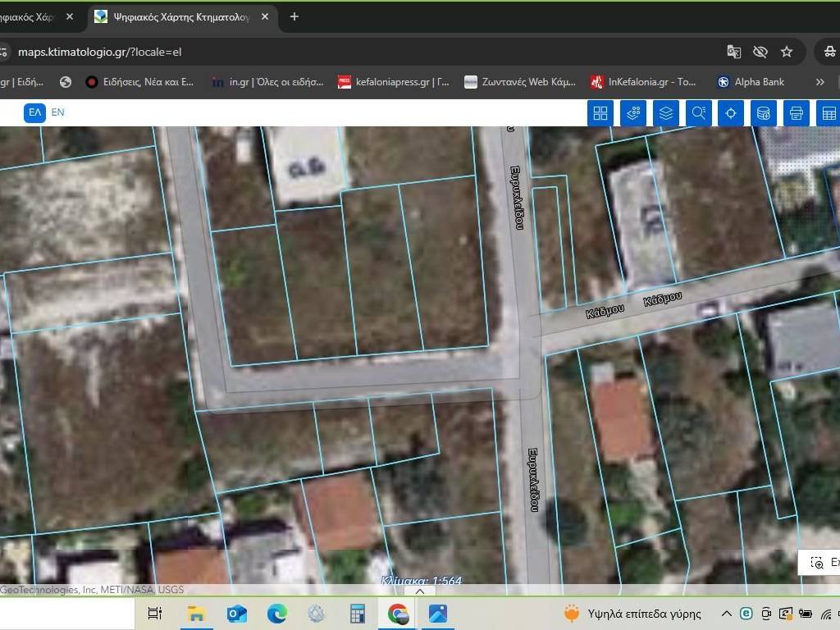Open the map layers panel

click(665, 113)
